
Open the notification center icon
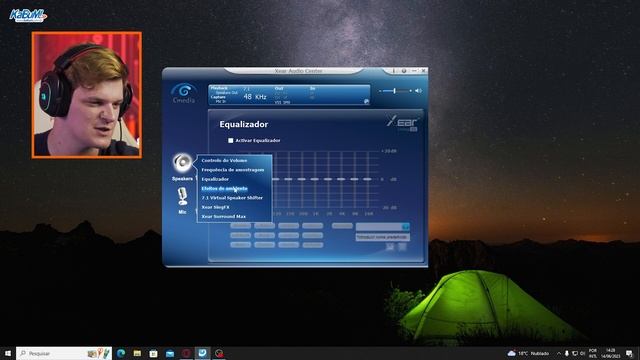(x=629, y=353)
